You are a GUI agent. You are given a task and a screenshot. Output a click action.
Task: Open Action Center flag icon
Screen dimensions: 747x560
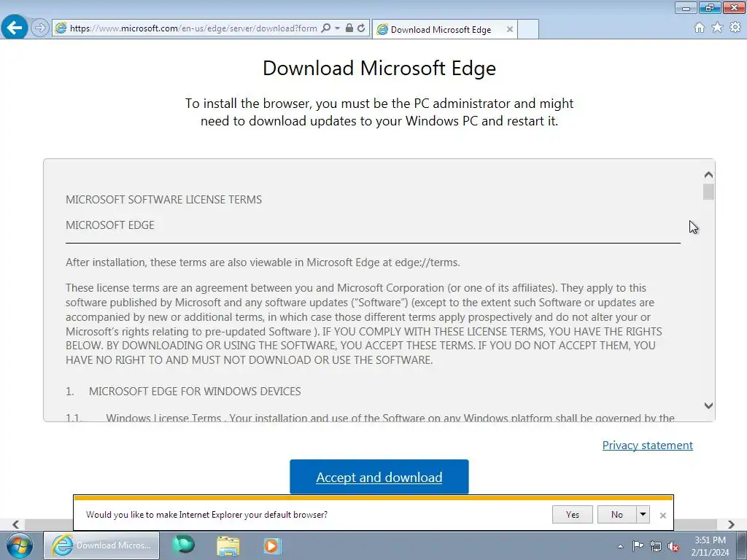tap(638, 546)
